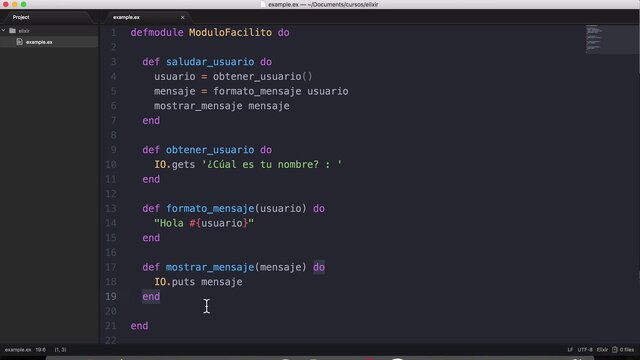This screenshot has width=640, height=360.
Task: Click the "Hola #{usuario}" string on line 14
Action: tap(204, 223)
